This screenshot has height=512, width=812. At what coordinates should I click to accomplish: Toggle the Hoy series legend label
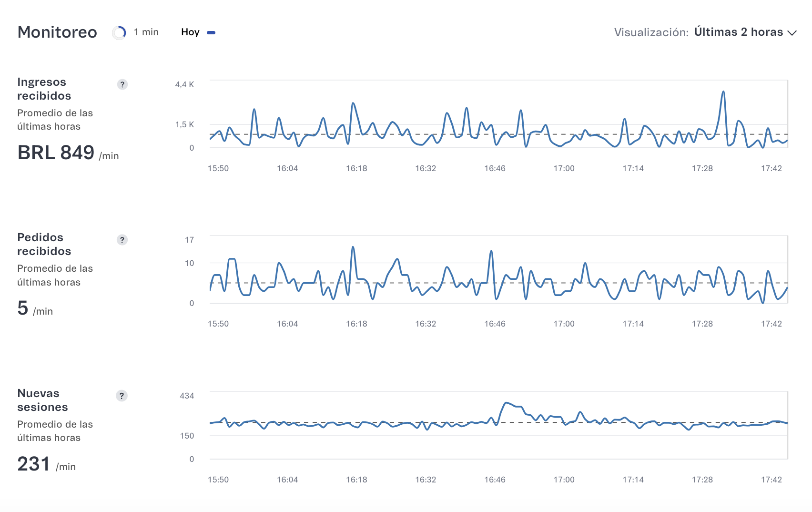click(x=190, y=32)
